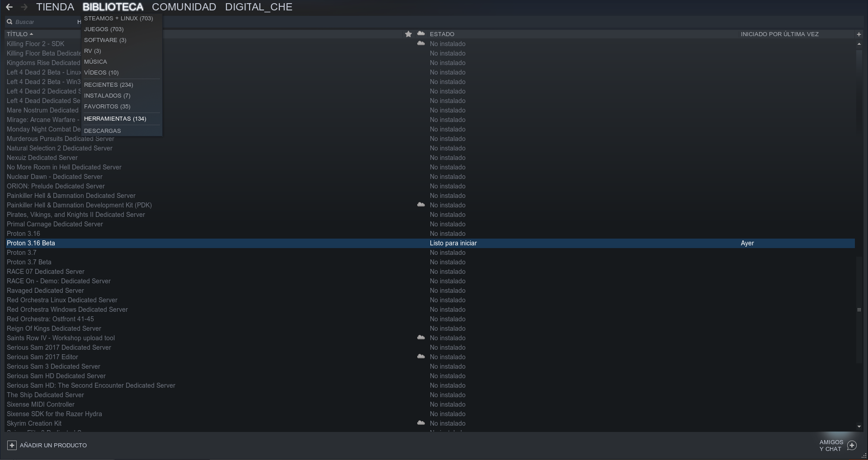
Task: Click the list's vertical scrollbar thumb
Action: point(859,310)
